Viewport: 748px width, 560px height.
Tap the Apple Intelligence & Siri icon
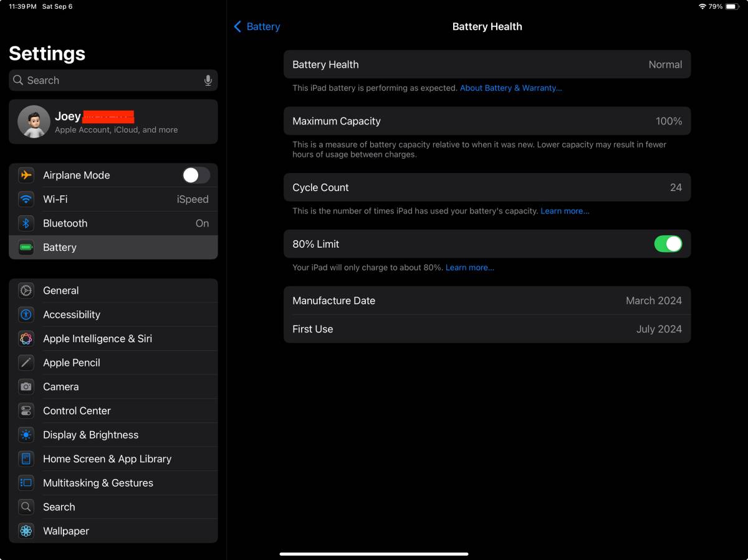(x=26, y=339)
